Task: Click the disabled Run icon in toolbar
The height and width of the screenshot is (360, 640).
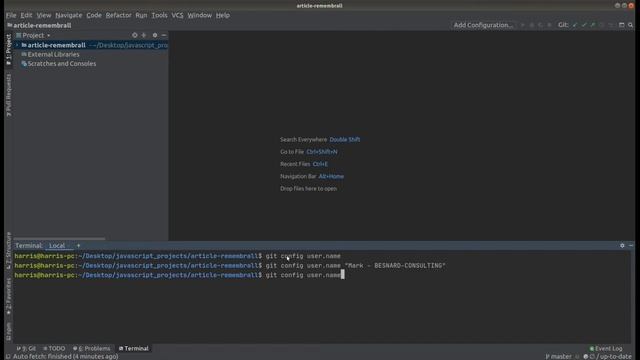Action: (x=523, y=25)
